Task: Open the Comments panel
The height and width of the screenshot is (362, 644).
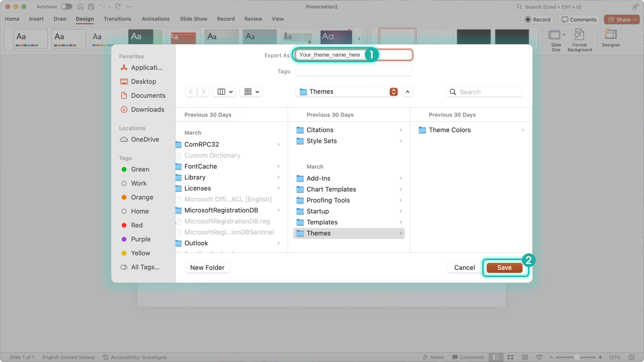Action: point(579,19)
